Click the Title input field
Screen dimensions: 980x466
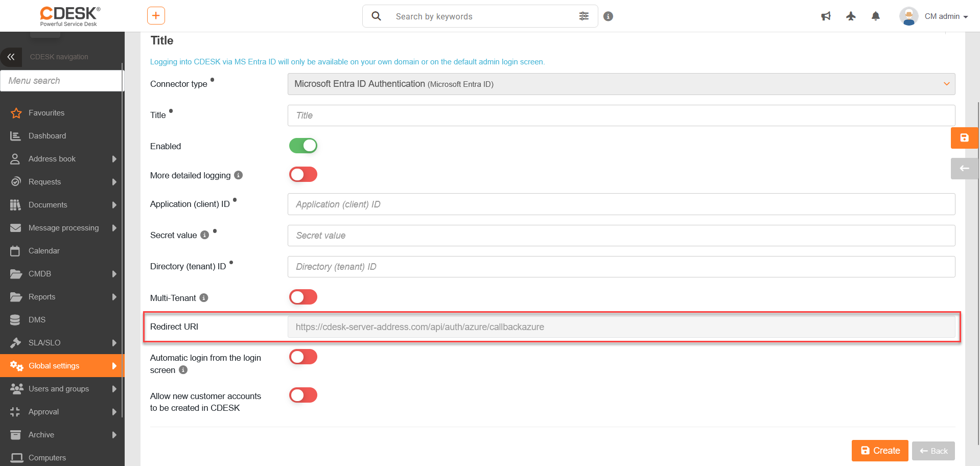point(621,115)
